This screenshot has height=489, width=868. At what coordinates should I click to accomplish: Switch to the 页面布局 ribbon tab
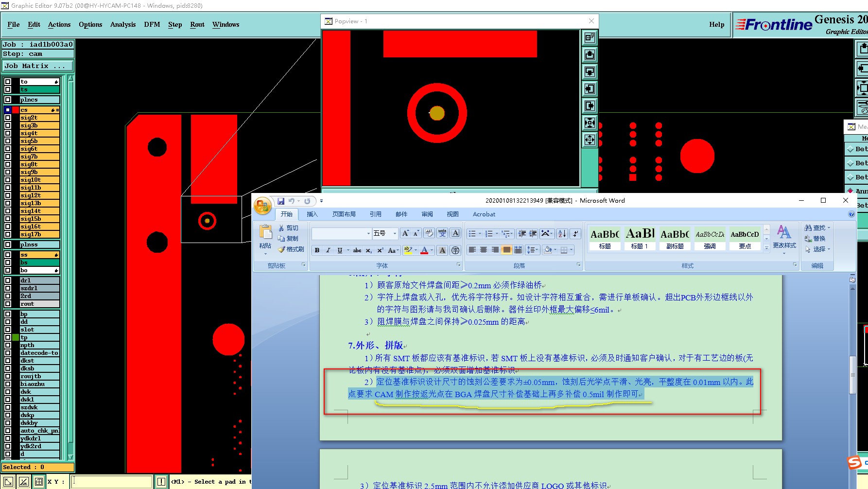coord(344,214)
